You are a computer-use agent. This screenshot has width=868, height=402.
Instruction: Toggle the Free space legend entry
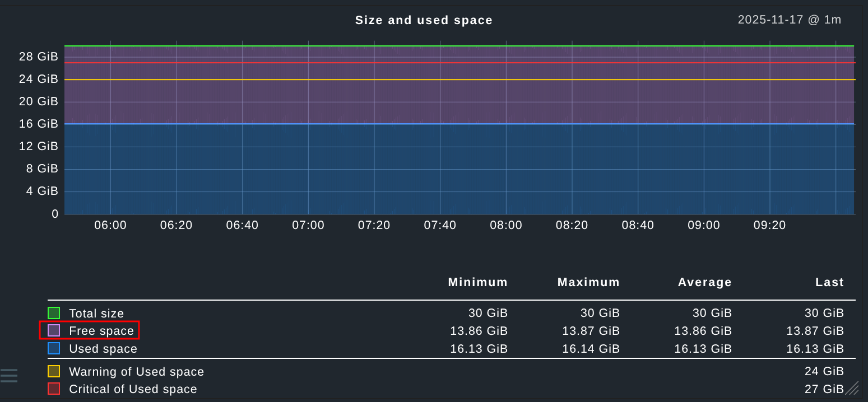click(x=101, y=331)
